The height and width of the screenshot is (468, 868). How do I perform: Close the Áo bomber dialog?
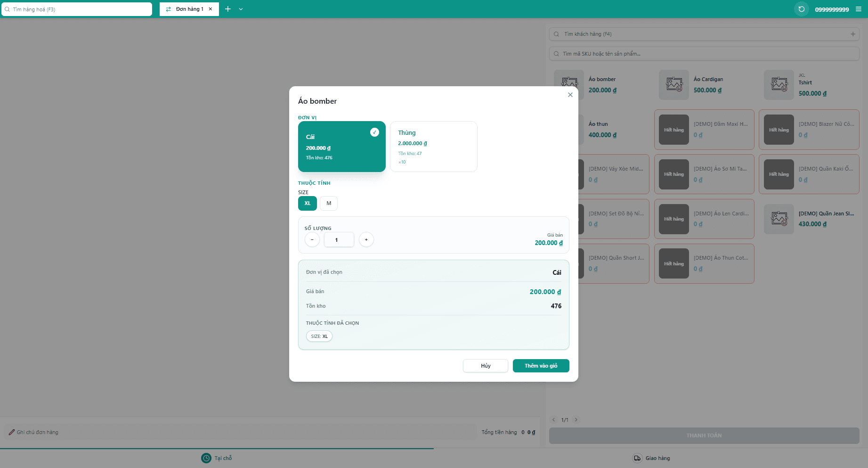[x=570, y=95]
